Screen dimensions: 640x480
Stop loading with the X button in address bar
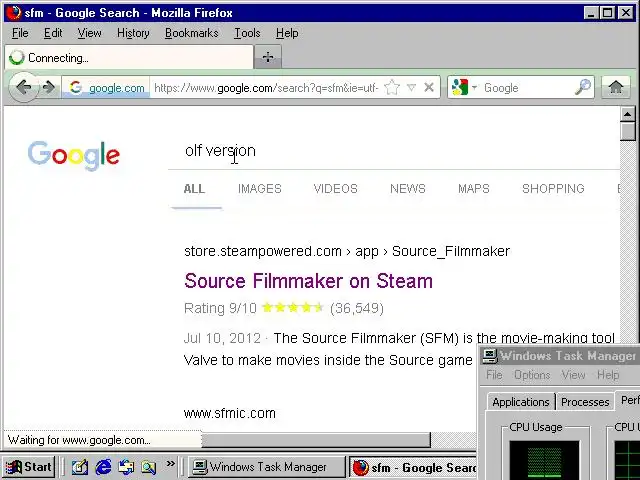pyautogui.click(x=429, y=87)
